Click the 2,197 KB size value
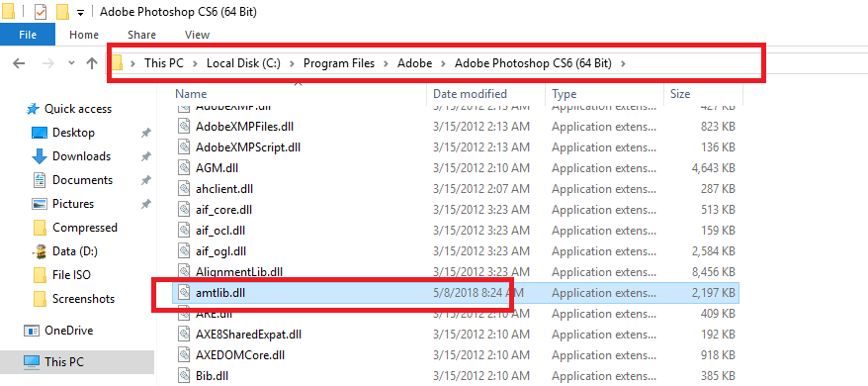Image resolution: width=868 pixels, height=386 pixels. coord(713,293)
